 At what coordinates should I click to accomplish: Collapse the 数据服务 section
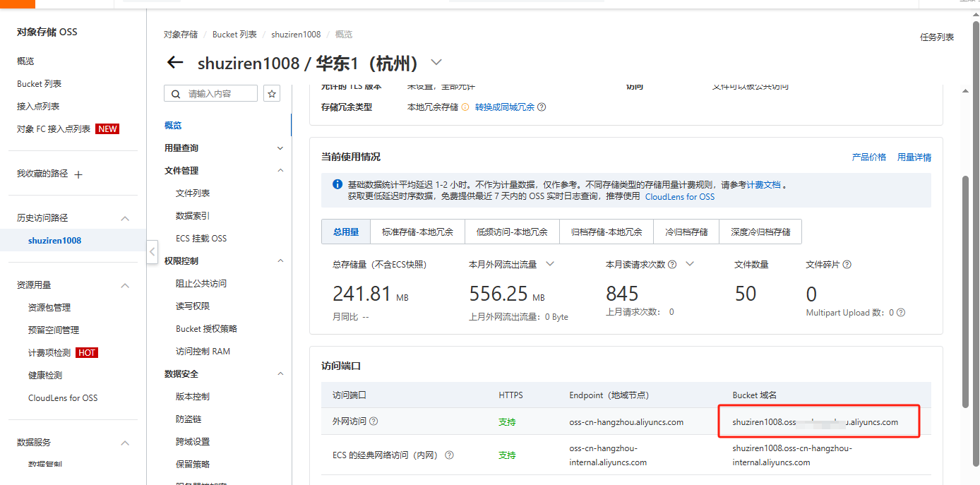pyautogui.click(x=125, y=443)
